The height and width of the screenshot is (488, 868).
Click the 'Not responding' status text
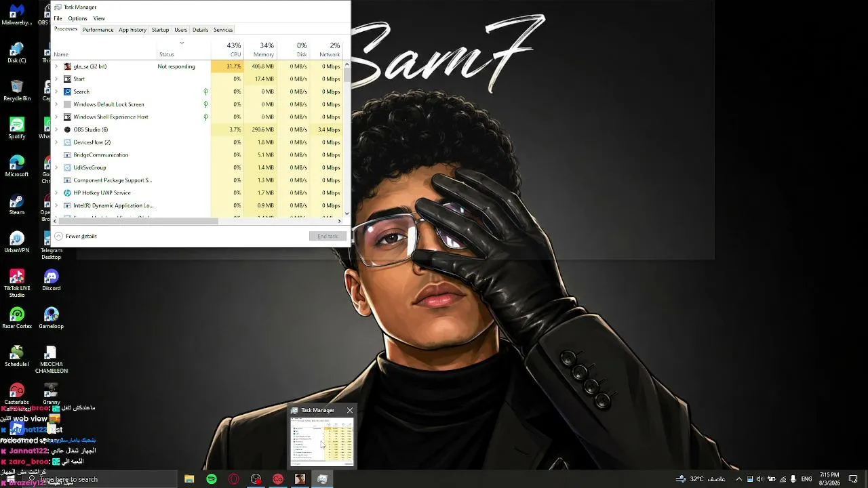(x=176, y=66)
